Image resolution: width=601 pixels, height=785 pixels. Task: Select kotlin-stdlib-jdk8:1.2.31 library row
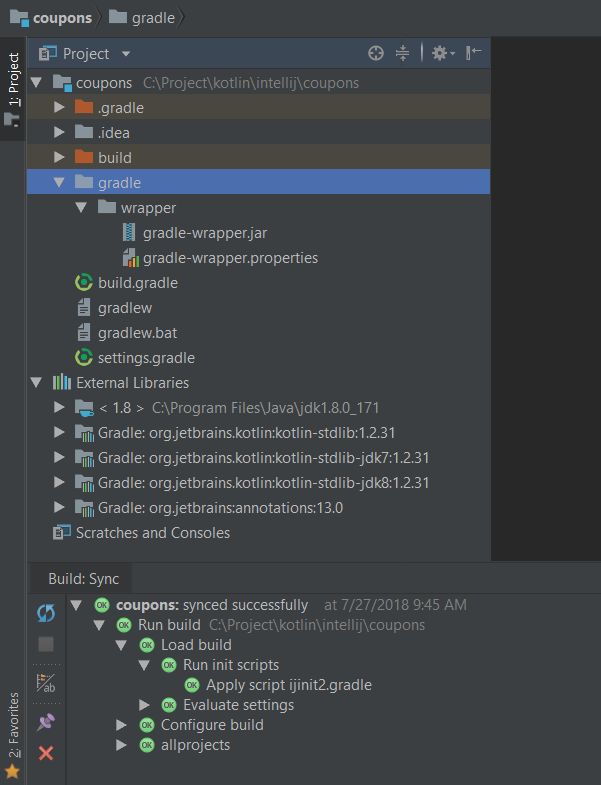click(258, 483)
